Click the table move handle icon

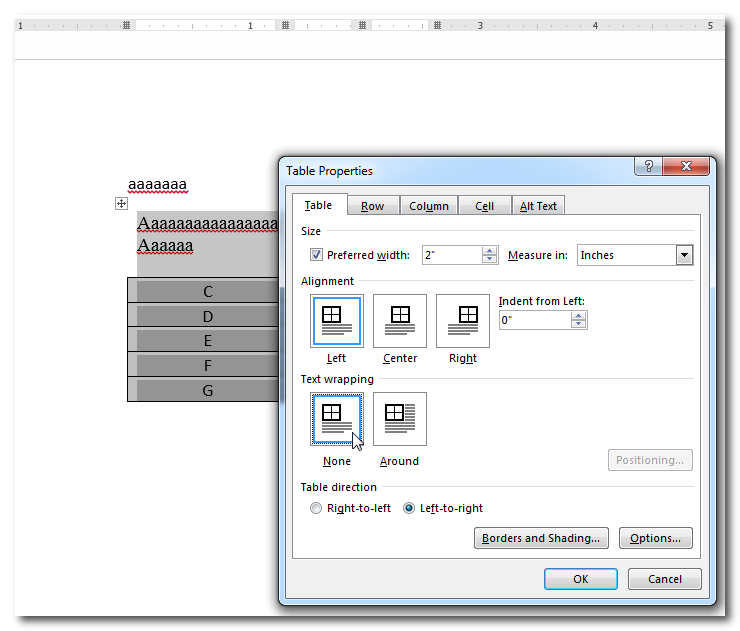point(121,204)
